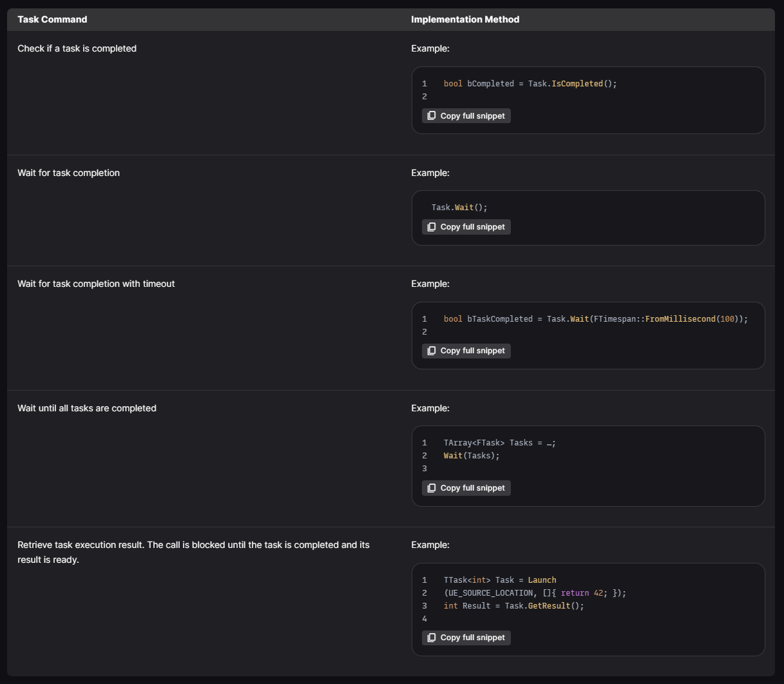Copy the full Wait(Tasks) snippet
The width and height of the screenshot is (784, 684).
pyautogui.click(x=466, y=488)
